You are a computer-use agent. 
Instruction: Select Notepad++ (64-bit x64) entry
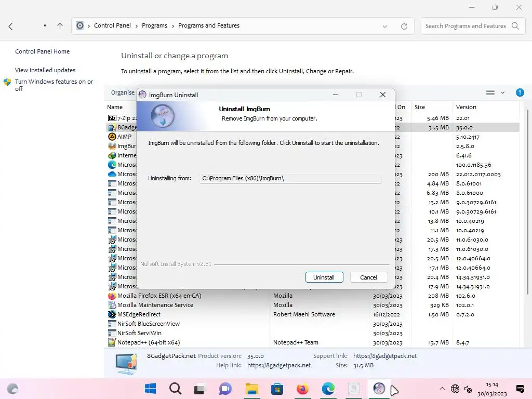148,342
